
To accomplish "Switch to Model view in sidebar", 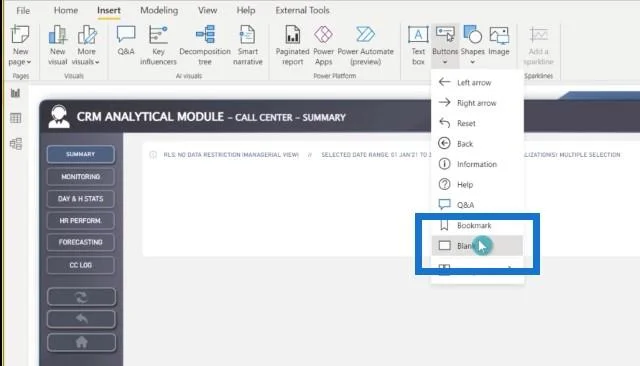I will click(x=16, y=144).
